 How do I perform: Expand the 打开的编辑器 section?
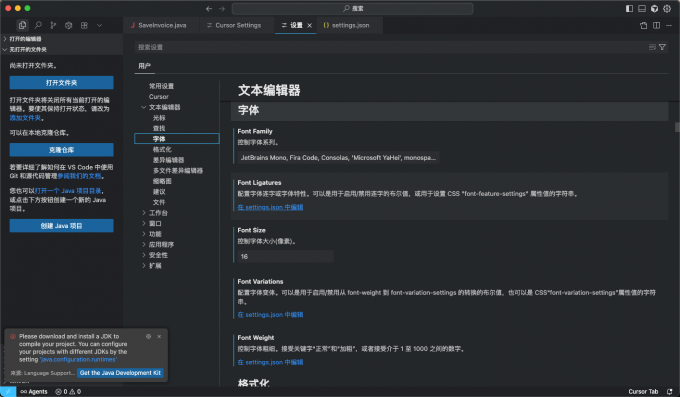62,39
